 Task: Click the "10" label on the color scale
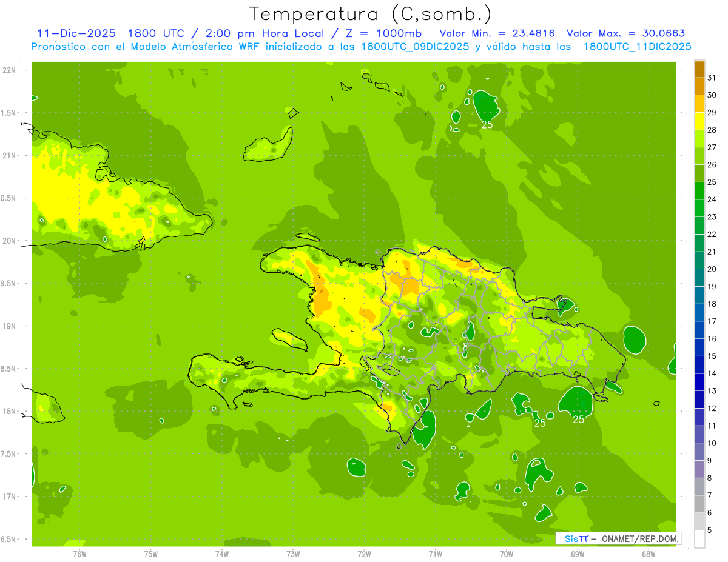[712, 443]
